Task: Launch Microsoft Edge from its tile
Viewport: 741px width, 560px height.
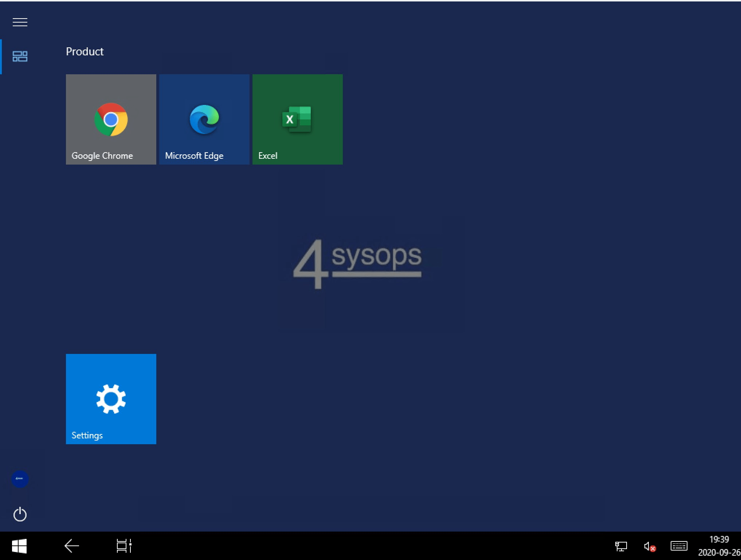Action: click(x=204, y=119)
